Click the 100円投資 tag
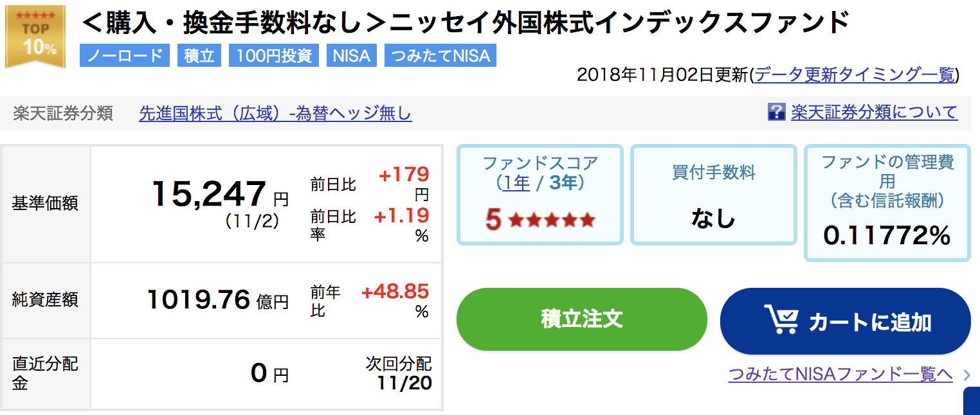980x415 pixels. coord(274,55)
